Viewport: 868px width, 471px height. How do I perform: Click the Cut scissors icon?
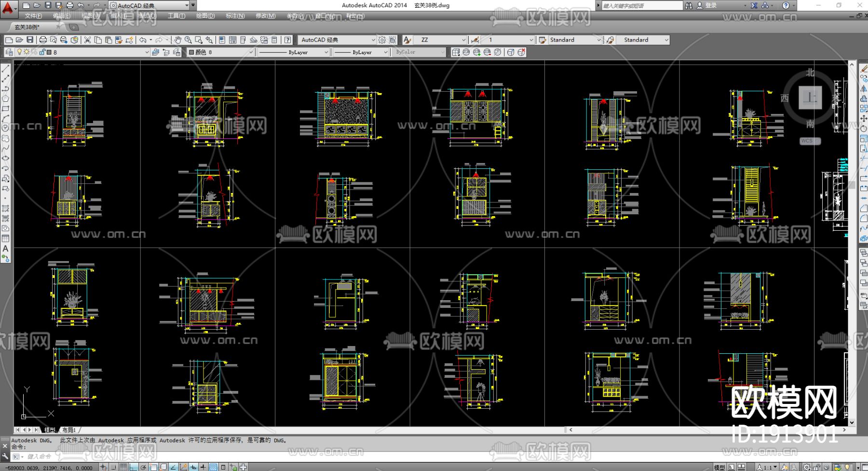(87, 40)
